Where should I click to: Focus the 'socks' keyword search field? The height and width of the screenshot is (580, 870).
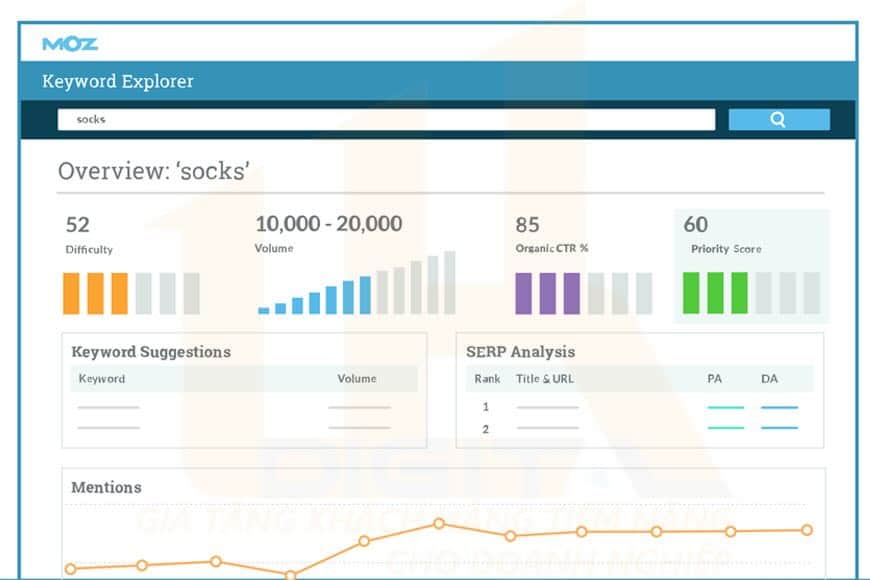pyautogui.click(x=386, y=119)
